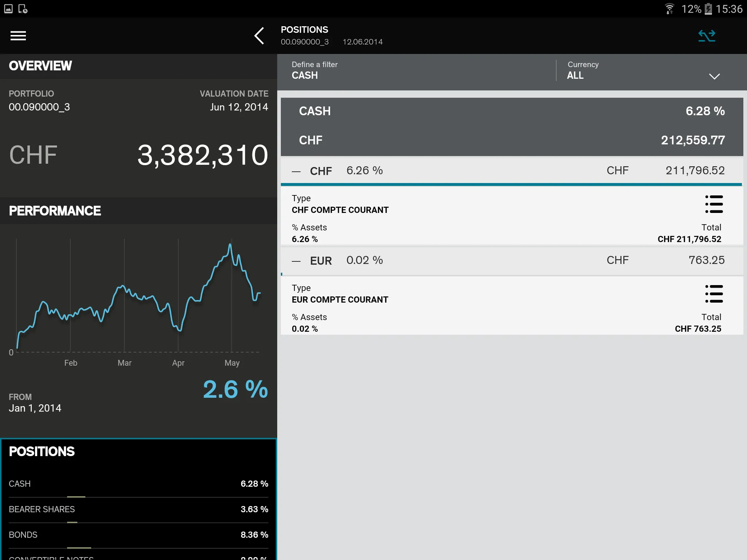Image resolution: width=747 pixels, height=560 pixels.
Task: Tap the 12.06.2014 date in header
Action: click(363, 42)
